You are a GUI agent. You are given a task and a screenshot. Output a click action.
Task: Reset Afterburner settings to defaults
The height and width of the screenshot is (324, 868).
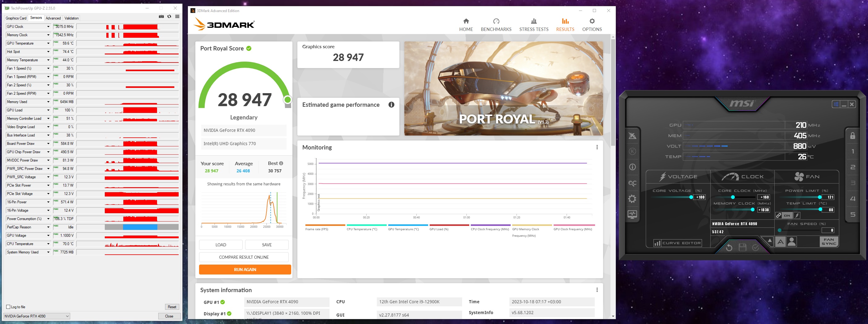pyautogui.click(x=729, y=248)
